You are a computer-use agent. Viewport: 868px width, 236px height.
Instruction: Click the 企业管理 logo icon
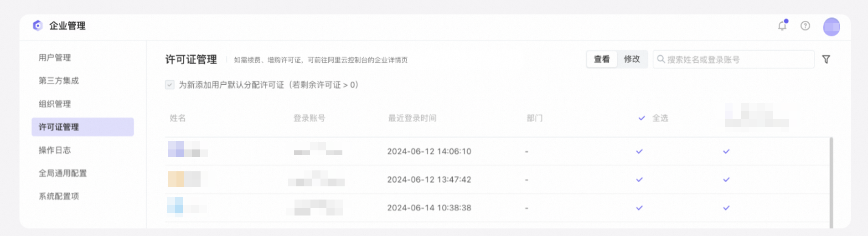(x=38, y=26)
